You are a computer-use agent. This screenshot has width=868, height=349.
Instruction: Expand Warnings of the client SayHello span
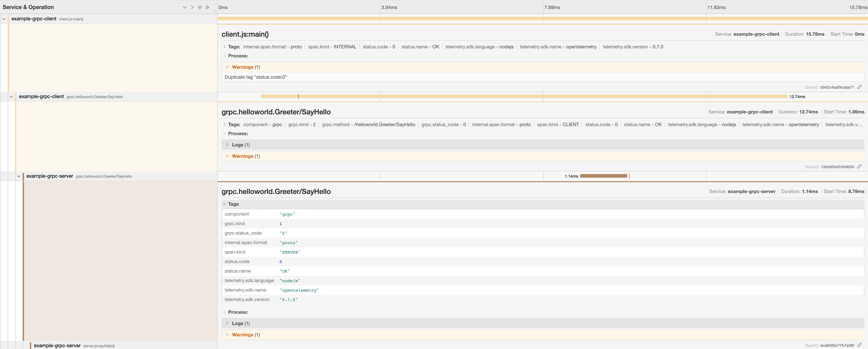(242, 156)
